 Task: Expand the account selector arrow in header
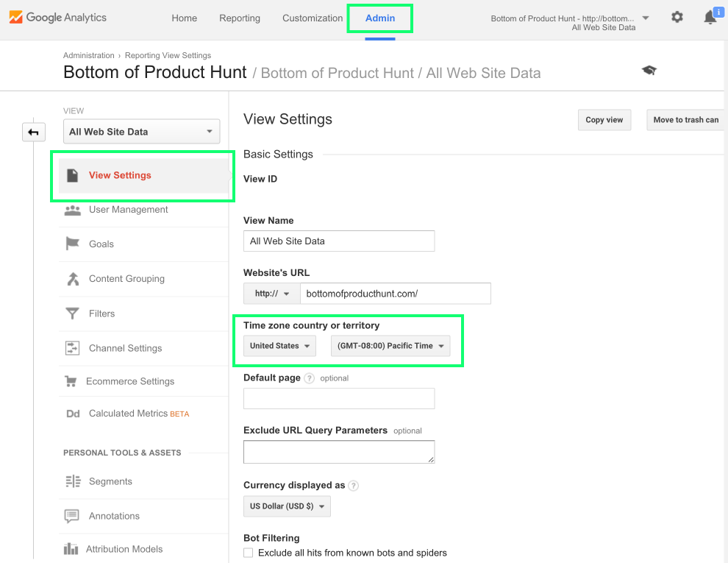click(x=646, y=18)
